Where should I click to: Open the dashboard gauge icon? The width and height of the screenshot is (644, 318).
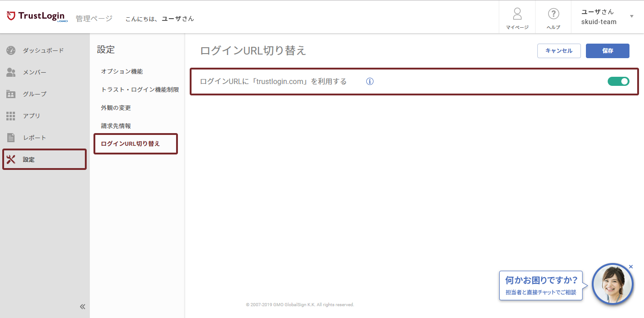coord(11,50)
